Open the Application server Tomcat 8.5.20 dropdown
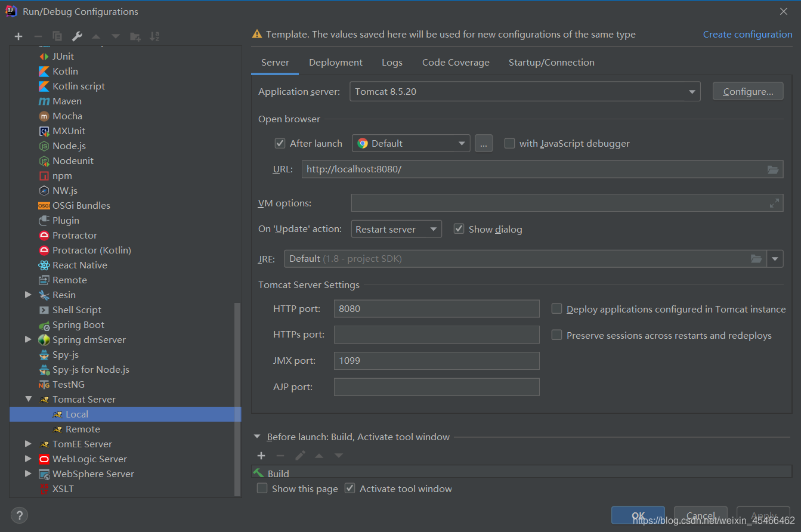This screenshot has width=801, height=532. click(x=525, y=92)
